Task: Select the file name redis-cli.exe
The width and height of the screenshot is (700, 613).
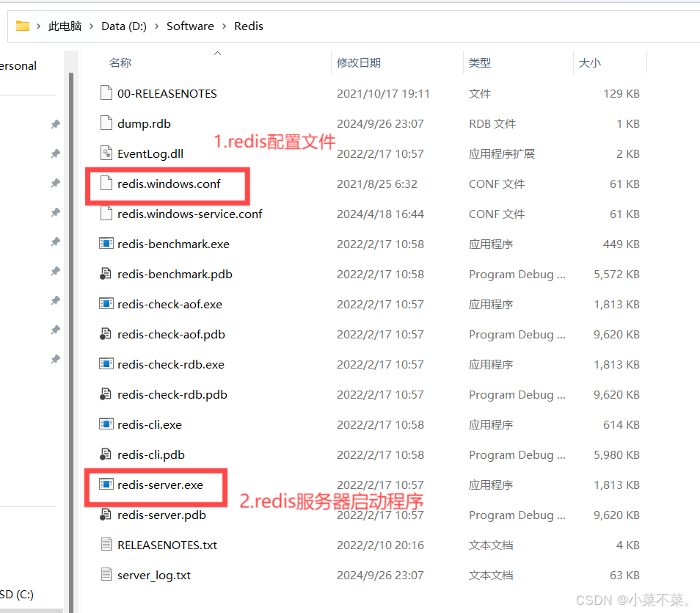Action: (150, 424)
